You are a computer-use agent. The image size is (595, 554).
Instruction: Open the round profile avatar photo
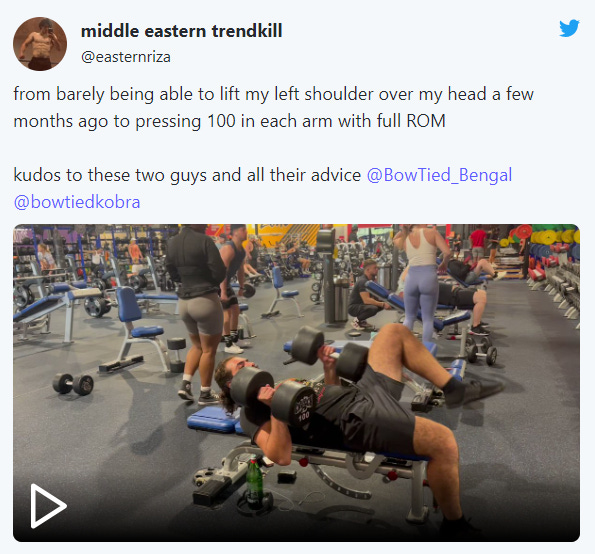tap(40, 44)
